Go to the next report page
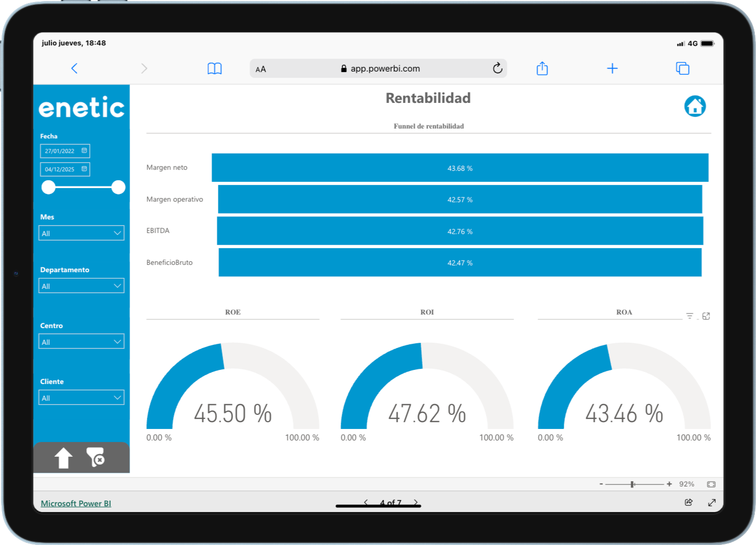This screenshot has width=756, height=545. pos(416,502)
